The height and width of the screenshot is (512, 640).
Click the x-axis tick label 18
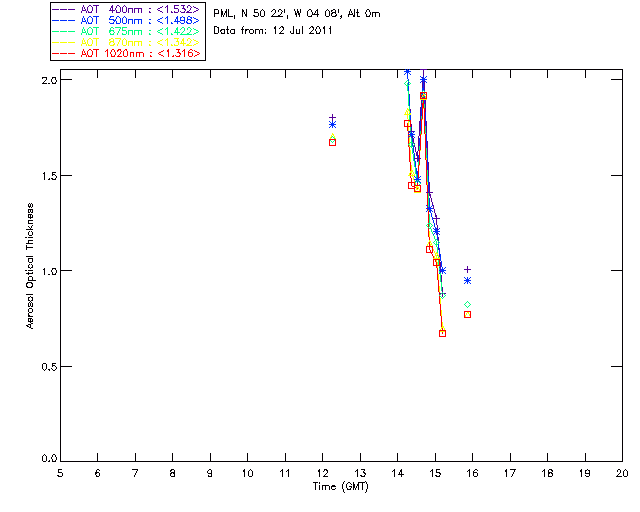point(547,473)
